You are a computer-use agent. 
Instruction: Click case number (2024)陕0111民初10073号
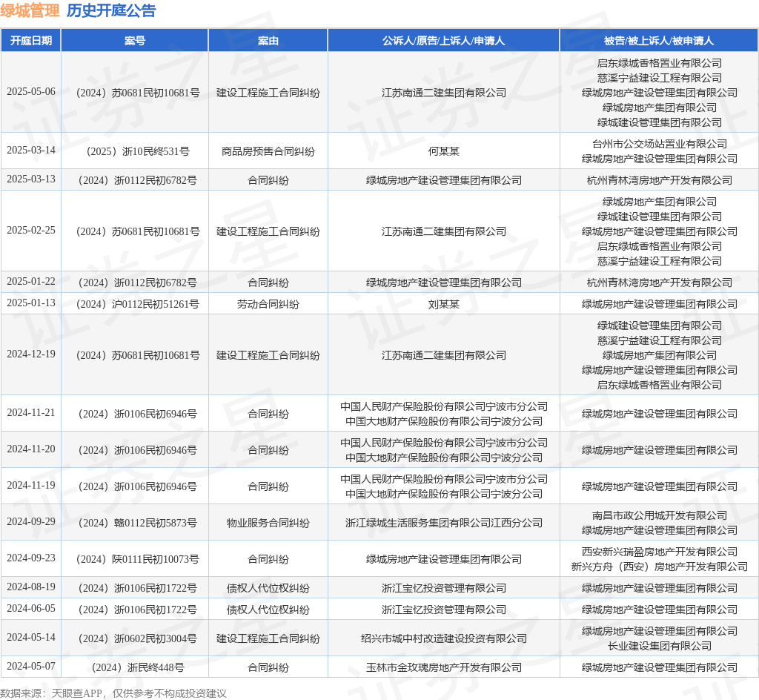coord(137,559)
